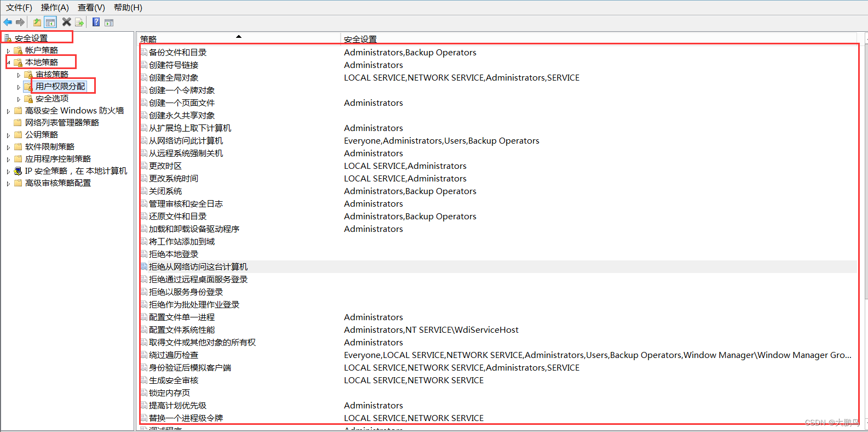This screenshot has height=432, width=868.
Task: Select 本地策略 in the tree
Action: 42,62
